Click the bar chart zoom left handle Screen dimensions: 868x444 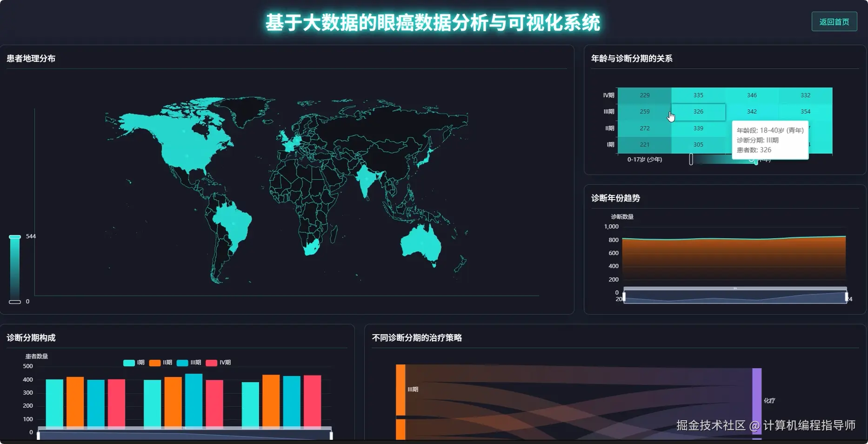(38, 436)
